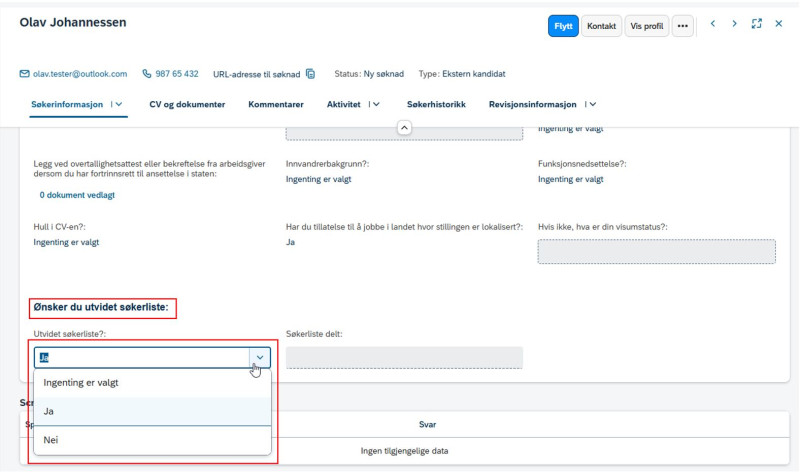Viewport: 800px width, 476px height.
Task: Click Ingen tilgjengelige data text
Action: [404, 451]
